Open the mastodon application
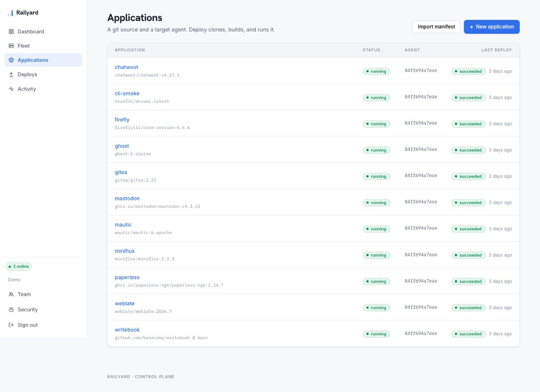 pos(127,199)
